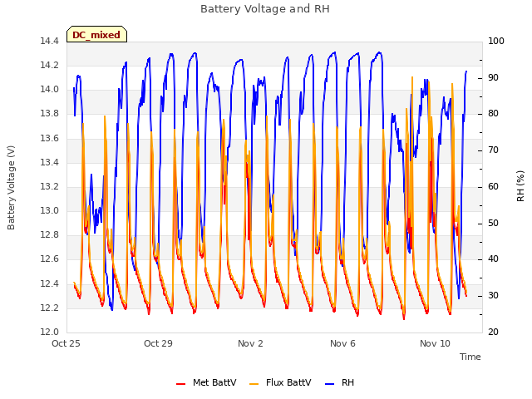Click the 30 RH tick label
532x399 pixels.
493,296
